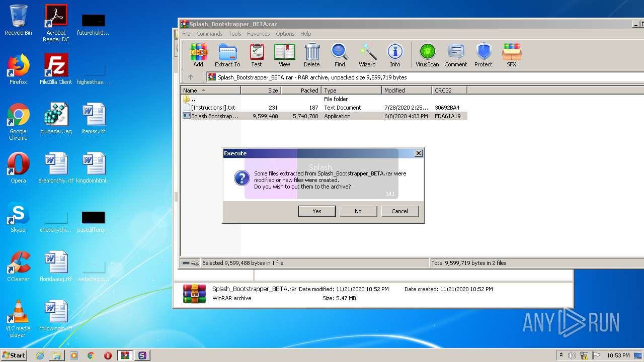Image resolution: width=644 pixels, height=362 pixels.
Task: Open FileZilla Client desktop icon
Action: tap(56, 69)
